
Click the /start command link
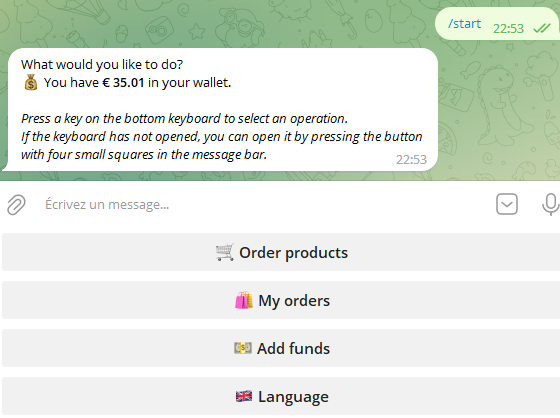click(x=464, y=24)
